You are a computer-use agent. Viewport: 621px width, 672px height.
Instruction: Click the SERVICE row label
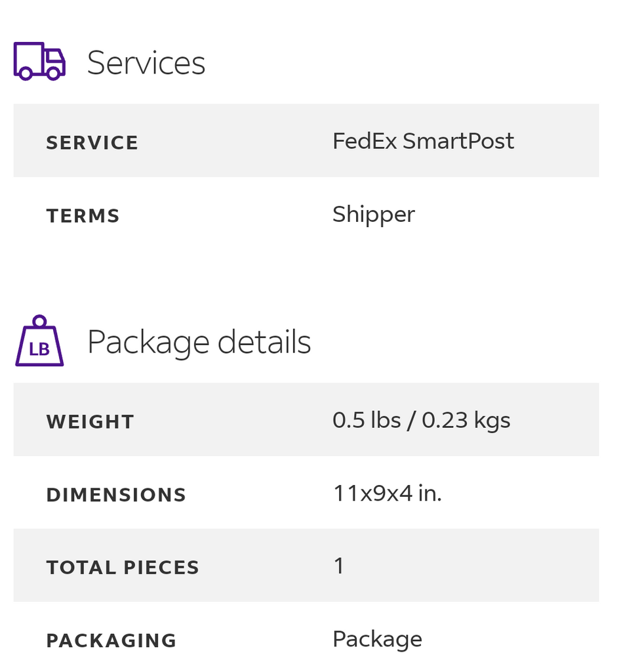[x=92, y=142]
